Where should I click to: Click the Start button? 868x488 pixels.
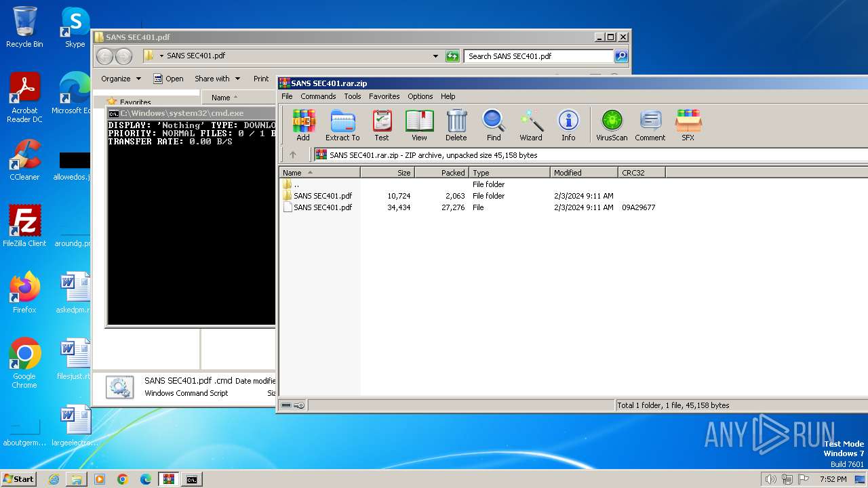19,479
